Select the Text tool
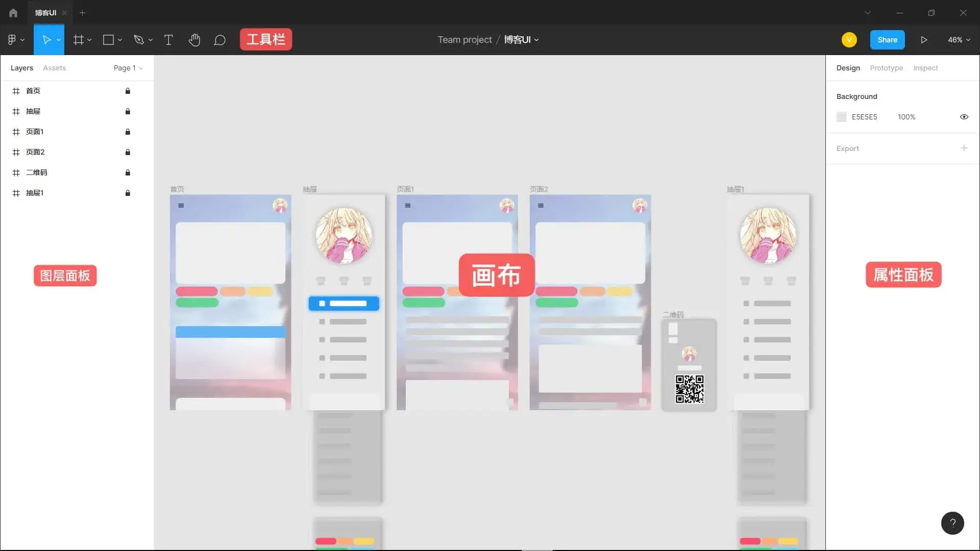Screen dimensions: 980x551 168,39
